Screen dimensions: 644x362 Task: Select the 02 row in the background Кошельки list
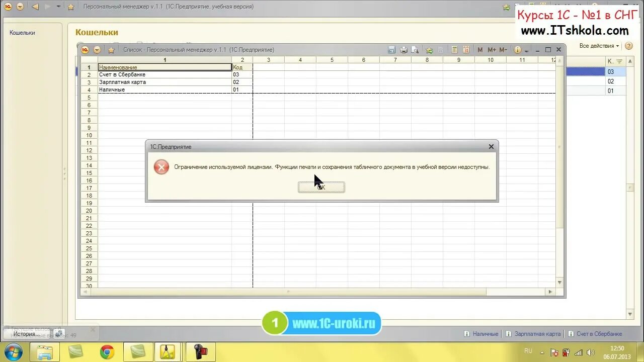[x=596, y=81]
